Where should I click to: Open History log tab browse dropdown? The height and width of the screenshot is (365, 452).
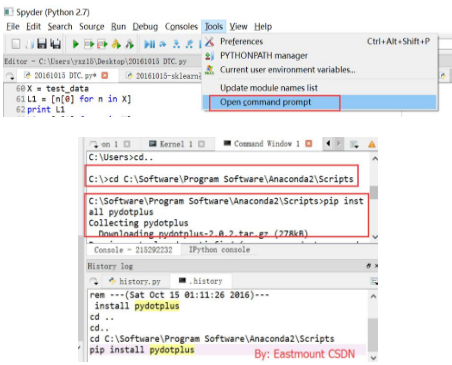[x=94, y=282]
